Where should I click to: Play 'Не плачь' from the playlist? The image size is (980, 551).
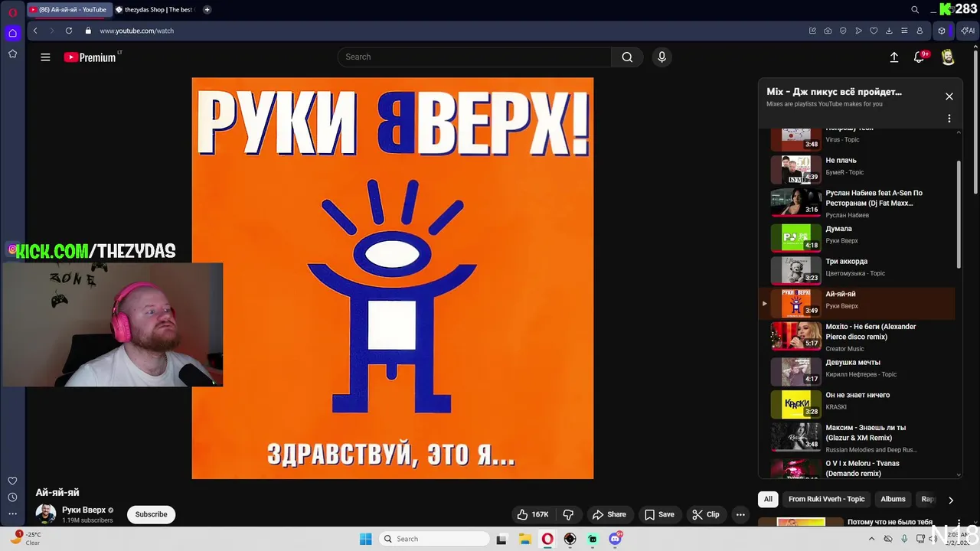tap(857, 169)
